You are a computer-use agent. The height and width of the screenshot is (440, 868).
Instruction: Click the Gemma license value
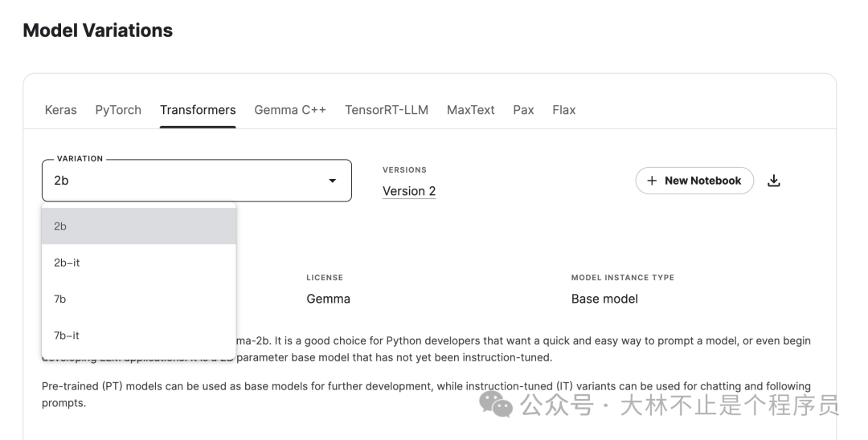point(328,299)
